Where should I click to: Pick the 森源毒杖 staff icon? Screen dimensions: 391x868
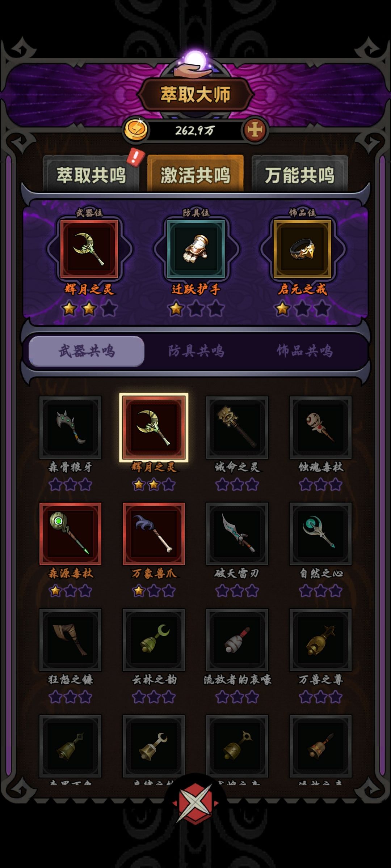70,533
